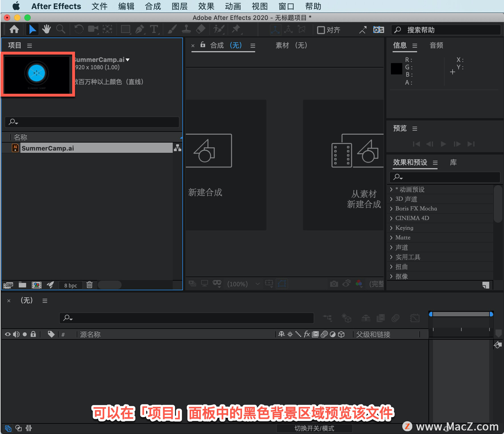Click the timeline time navigator bar
The image size is (504, 434).
coord(461,314)
